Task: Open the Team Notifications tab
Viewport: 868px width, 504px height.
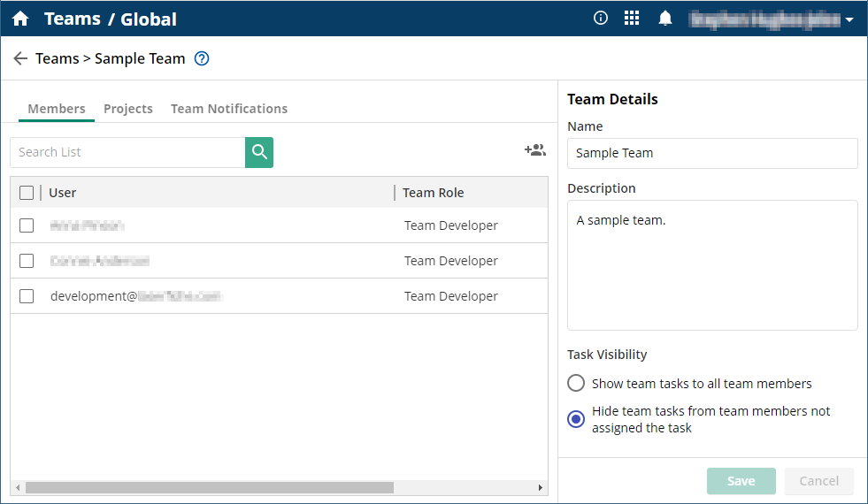Action: point(229,109)
